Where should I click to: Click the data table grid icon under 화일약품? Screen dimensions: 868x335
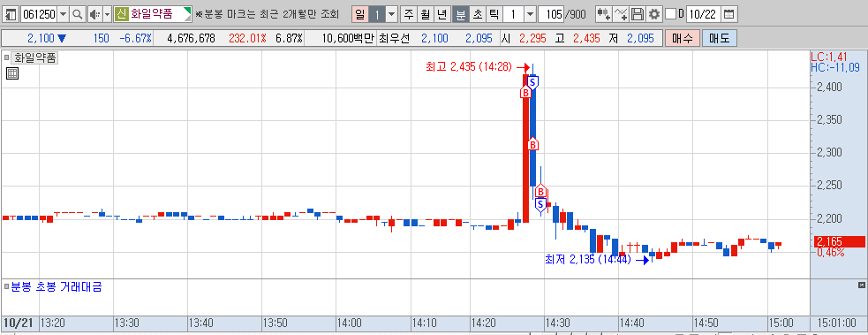coord(12,73)
